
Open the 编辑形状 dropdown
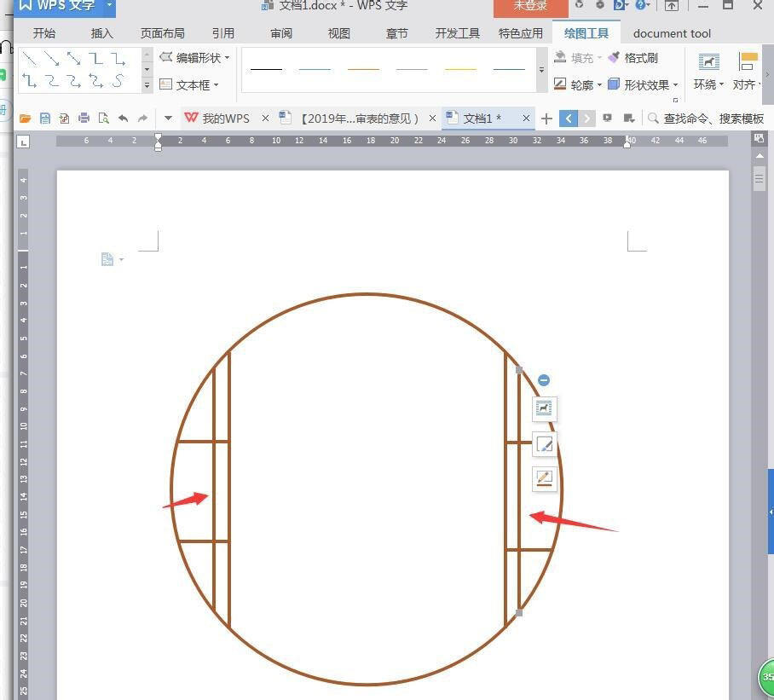click(x=195, y=58)
